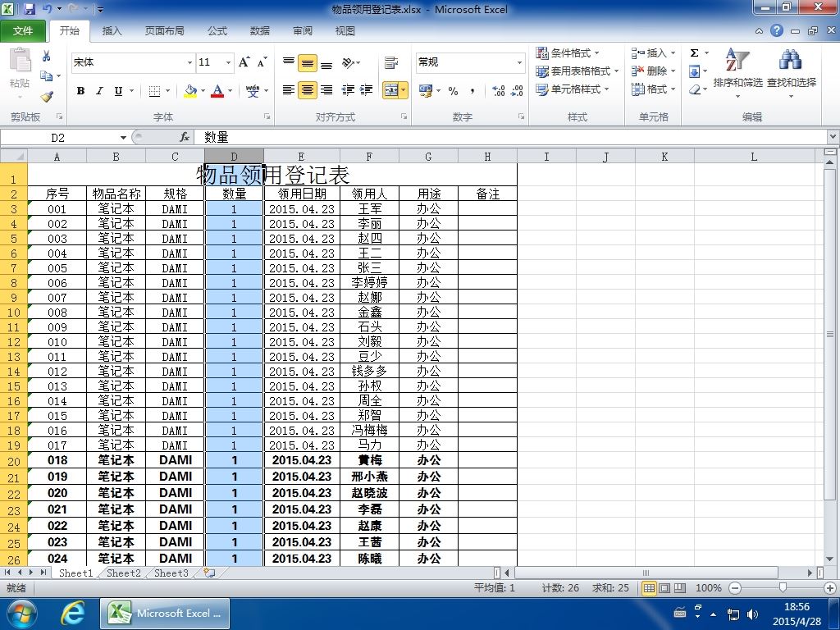Toggle top vertical alignment
Image resolution: width=840 pixels, height=630 pixels.
pyautogui.click(x=289, y=62)
